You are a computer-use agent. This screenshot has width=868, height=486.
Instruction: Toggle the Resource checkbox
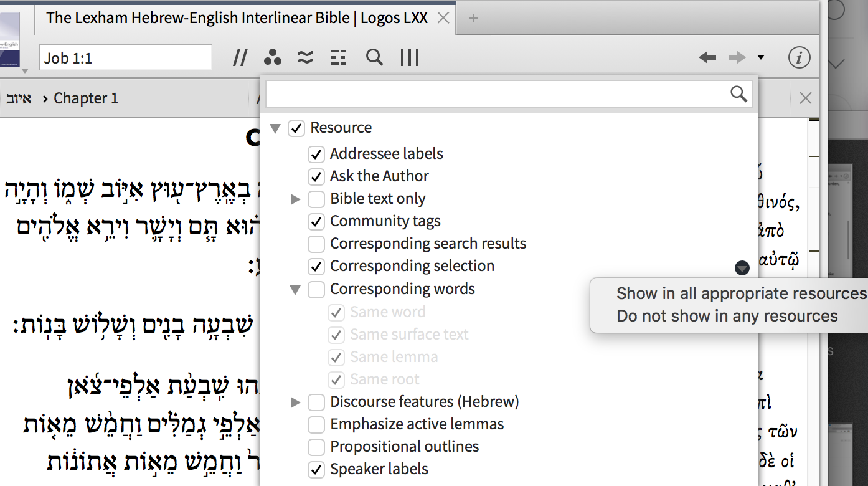296,128
